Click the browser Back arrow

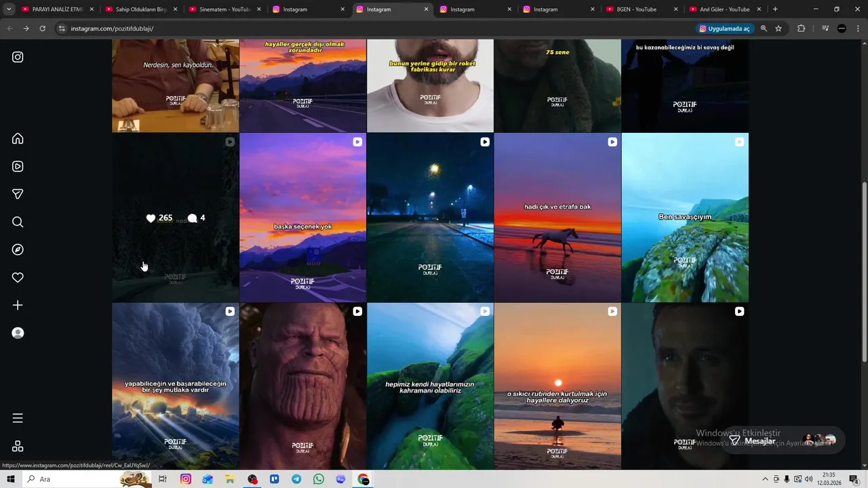point(9,28)
